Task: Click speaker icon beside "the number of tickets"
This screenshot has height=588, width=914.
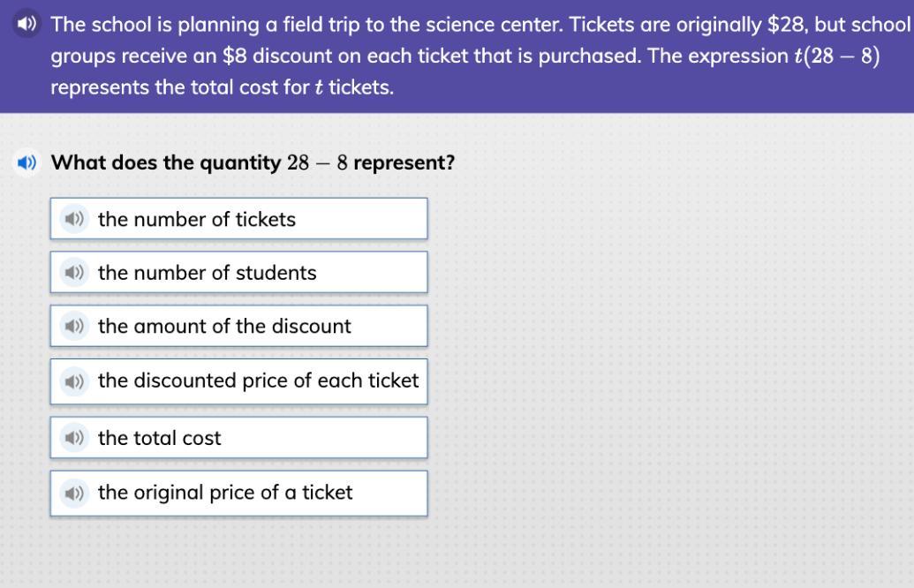Action: pos(74,219)
